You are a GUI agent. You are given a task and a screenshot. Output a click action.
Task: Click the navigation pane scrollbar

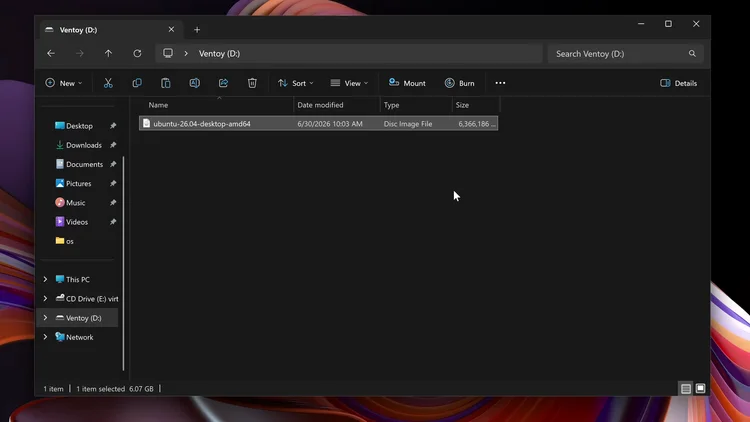pyautogui.click(x=123, y=263)
